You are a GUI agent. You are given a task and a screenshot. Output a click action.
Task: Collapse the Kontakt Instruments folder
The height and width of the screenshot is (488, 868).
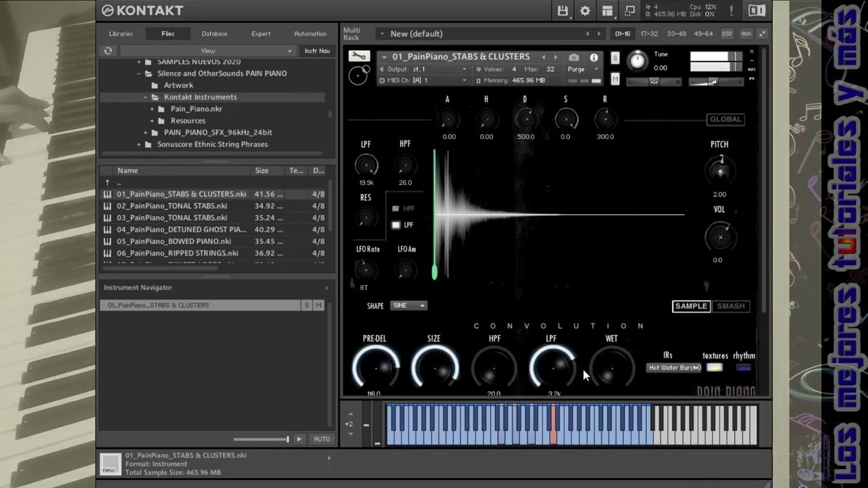(x=145, y=97)
